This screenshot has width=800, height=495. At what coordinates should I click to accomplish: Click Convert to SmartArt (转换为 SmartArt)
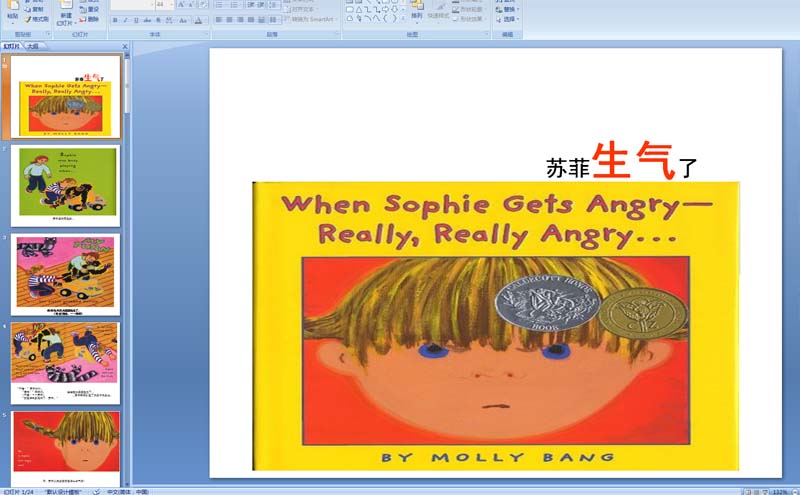tap(309, 19)
